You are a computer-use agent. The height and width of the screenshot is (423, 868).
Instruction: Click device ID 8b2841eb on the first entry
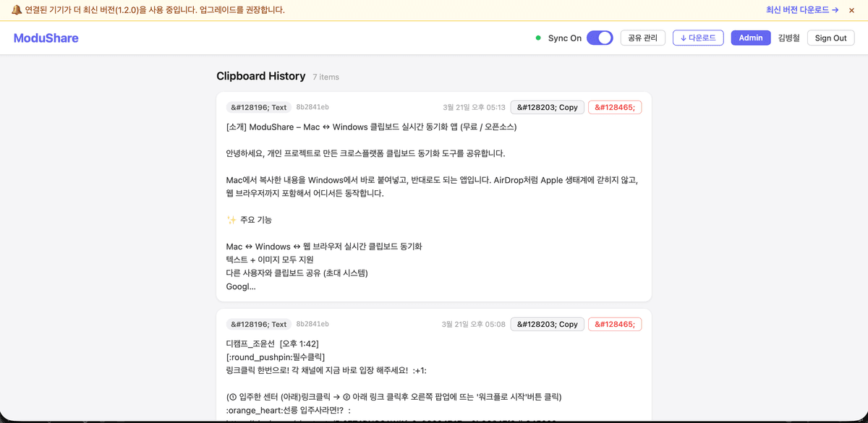pyautogui.click(x=312, y=108)
